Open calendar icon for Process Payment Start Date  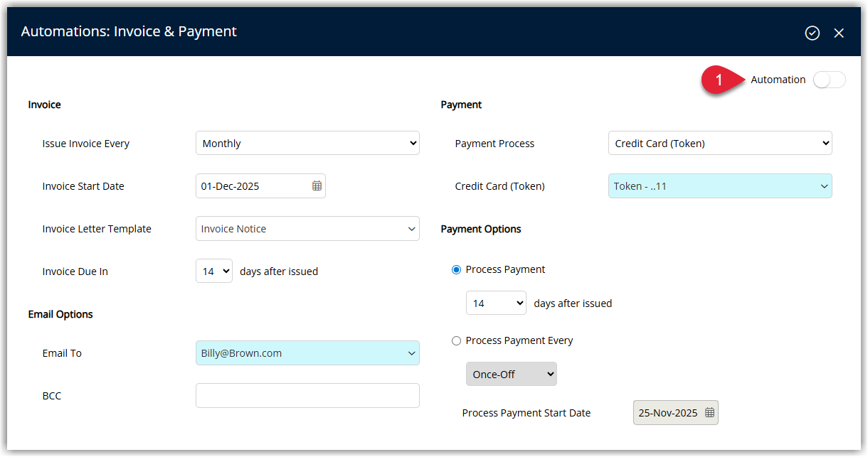click(709, 413)
